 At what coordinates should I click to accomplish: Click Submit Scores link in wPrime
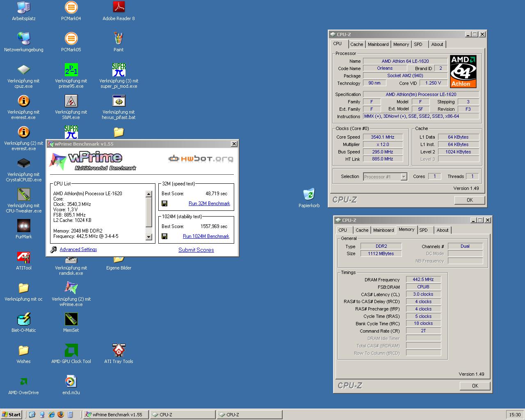pyautogui.click(x=196, y=250)
